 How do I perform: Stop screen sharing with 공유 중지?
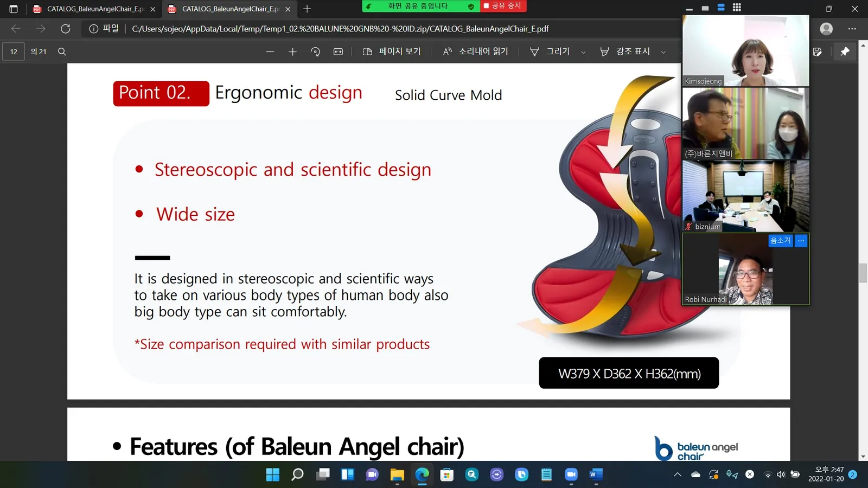click(503, 6)
